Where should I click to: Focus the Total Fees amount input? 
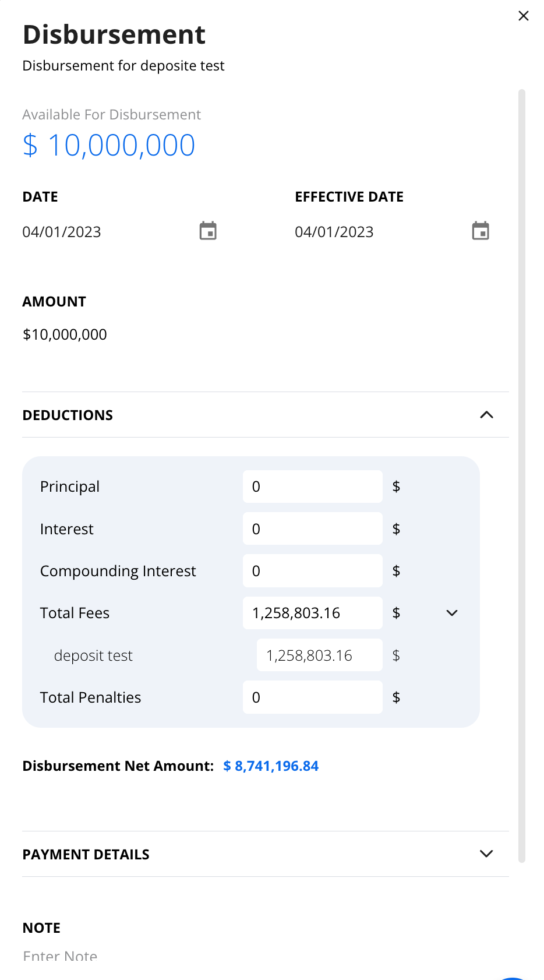[x=312, y=613]
